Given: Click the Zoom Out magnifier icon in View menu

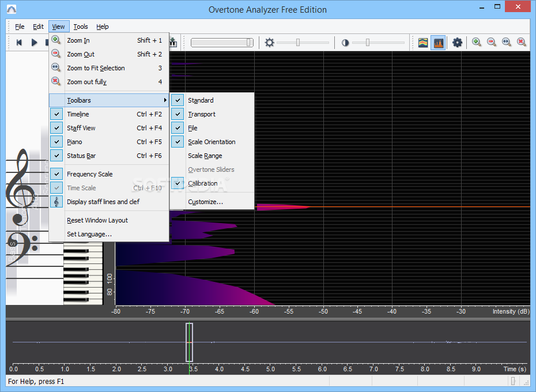Looking at the screenshot, I should [56, 54].
